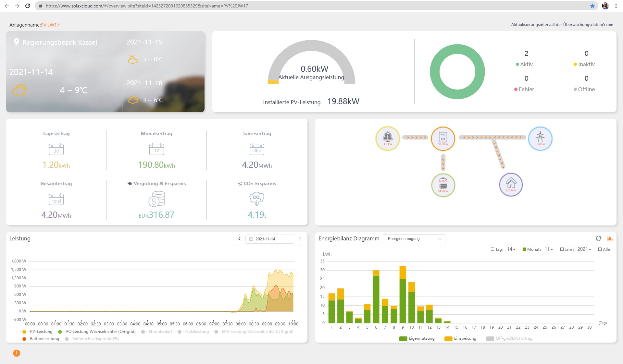The image size is (623, 364).
Task: Tick the Alle checkbox
Action: click(x=600, y=249)
